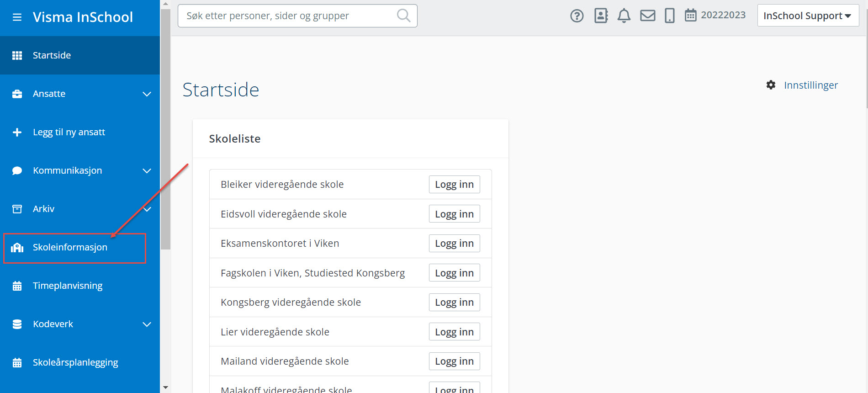868x393 pixels.
Task: Click the mobile phone icon
Action: [670, 16]
